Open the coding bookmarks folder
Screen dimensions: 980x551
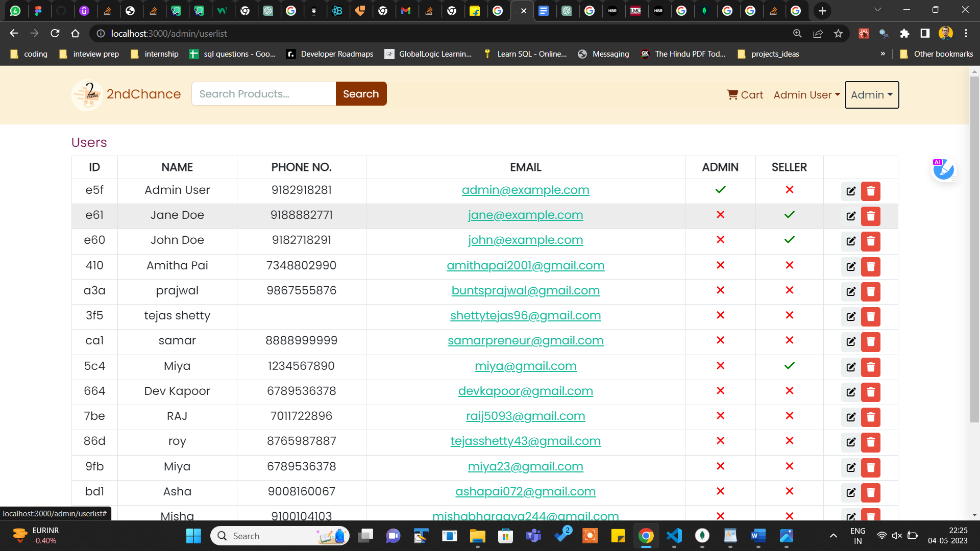pos(29,54)
